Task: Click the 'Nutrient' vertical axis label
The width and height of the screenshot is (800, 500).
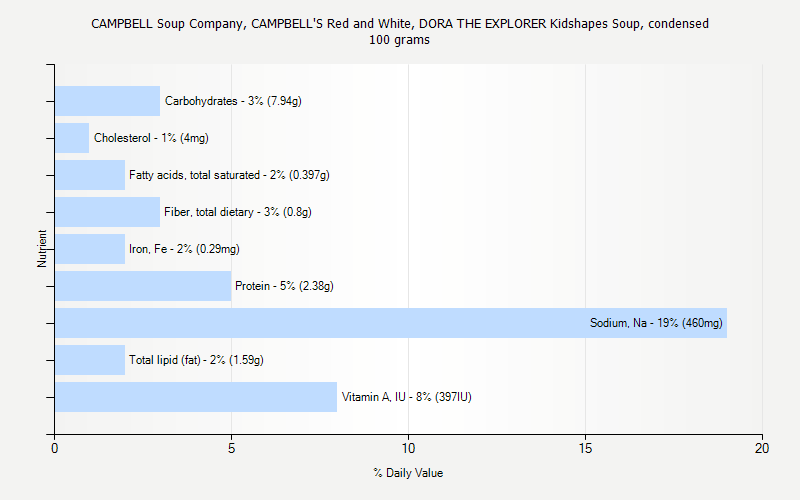Action: click(x=42, y=249)
